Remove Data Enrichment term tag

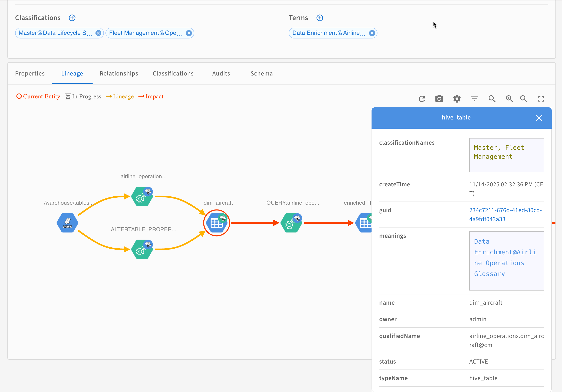click(x=372, y=33)
